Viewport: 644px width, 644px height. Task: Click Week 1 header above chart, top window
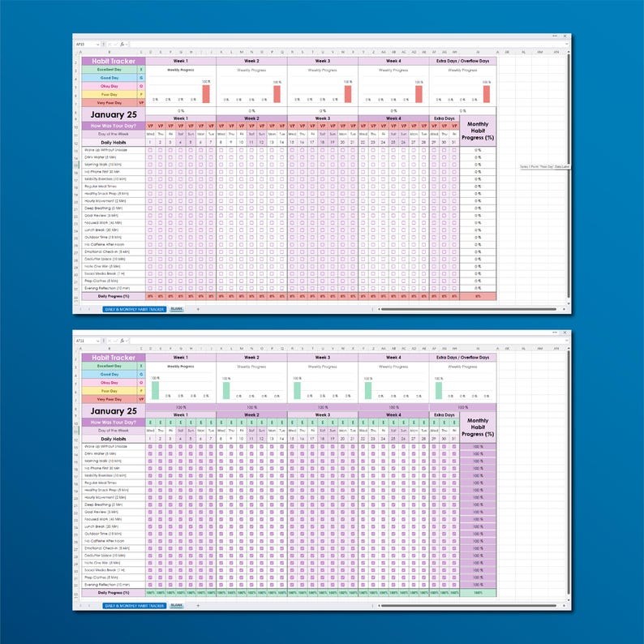[x=181, y=61]
